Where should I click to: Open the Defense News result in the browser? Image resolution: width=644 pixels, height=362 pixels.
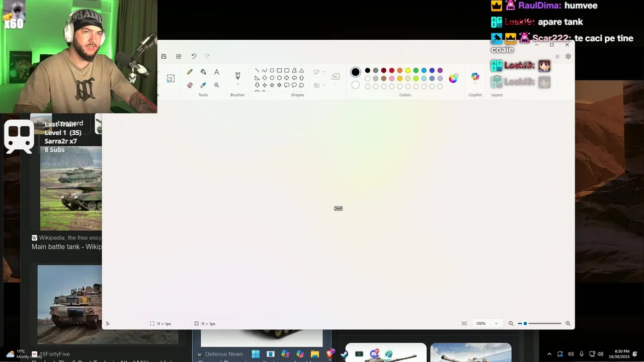click(x=224, y=354)
